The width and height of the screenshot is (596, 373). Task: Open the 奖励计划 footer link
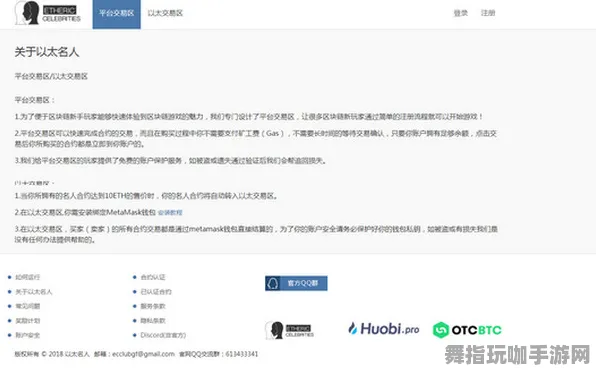(x=27, y=321)
